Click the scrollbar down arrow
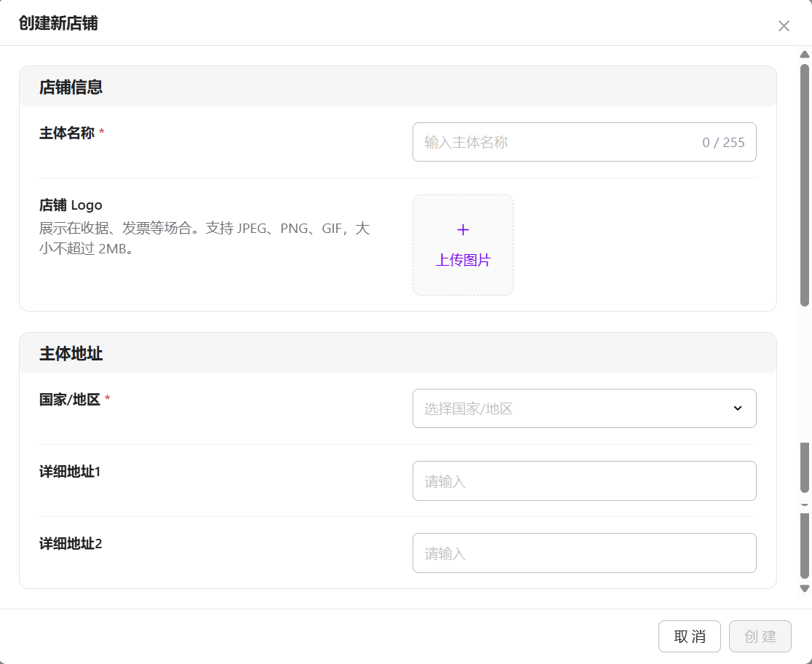 click(804, 588)
